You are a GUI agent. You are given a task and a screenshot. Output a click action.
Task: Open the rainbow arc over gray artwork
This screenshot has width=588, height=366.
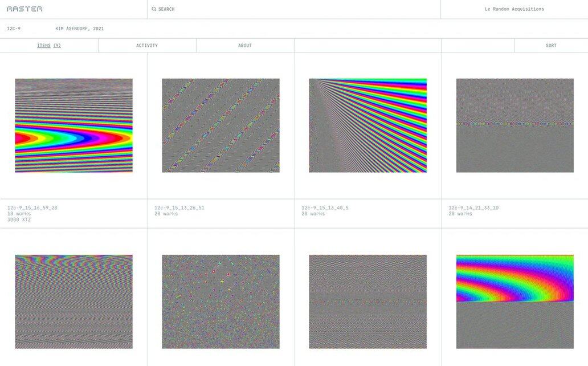tap(514, 302)
